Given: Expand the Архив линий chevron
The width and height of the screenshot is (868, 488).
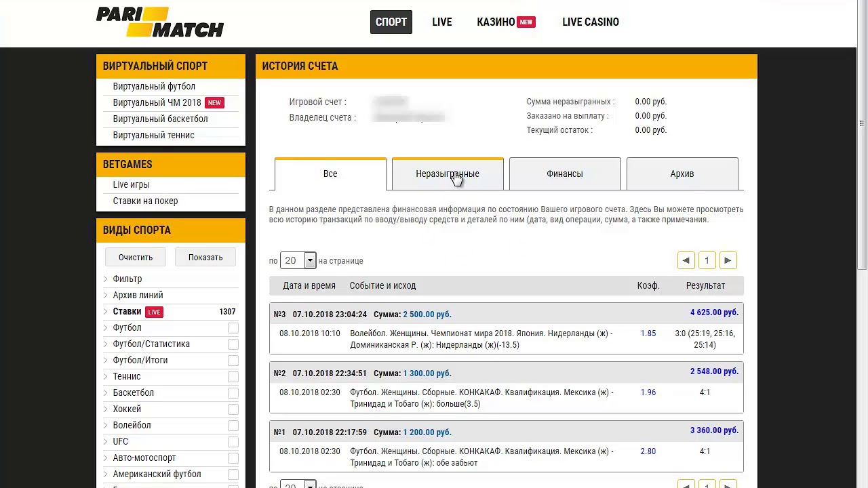Looking at the screenshot, I should coord(106,295).
